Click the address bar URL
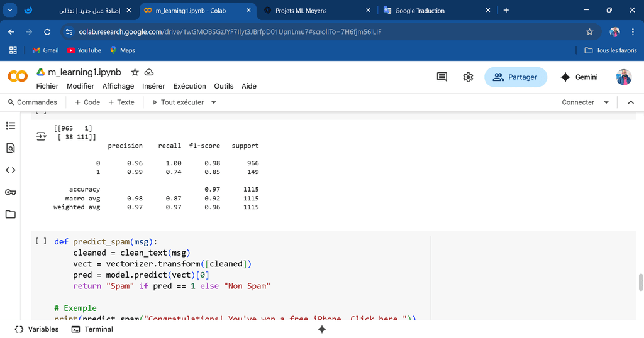 coord(230,31)
